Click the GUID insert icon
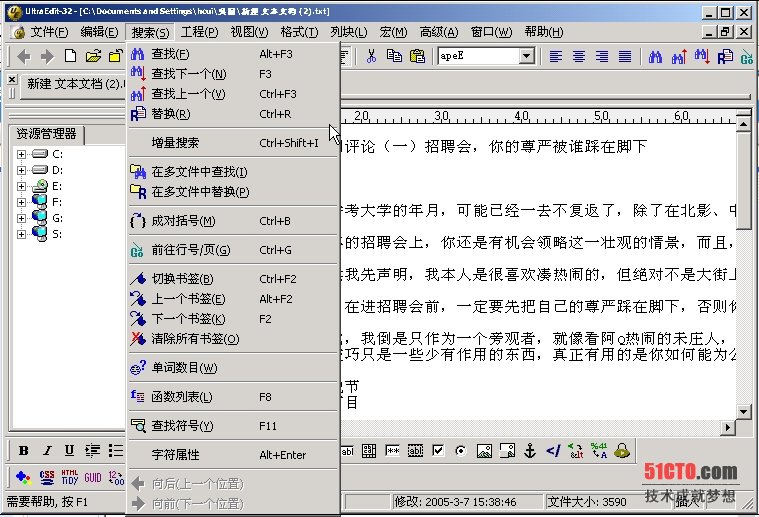This screenshot has height=517, width=759. tap(93, 478)
